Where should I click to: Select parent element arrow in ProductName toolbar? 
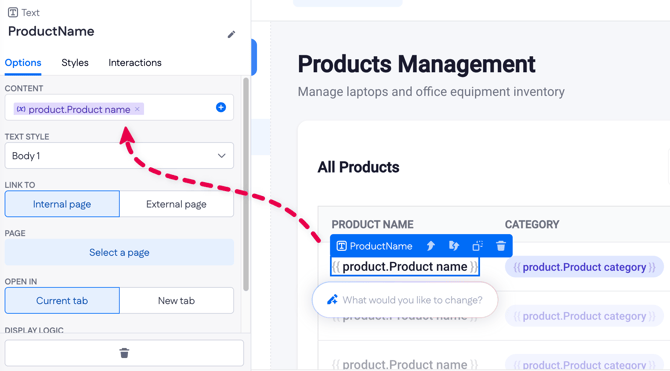click(x=431, y=246)
